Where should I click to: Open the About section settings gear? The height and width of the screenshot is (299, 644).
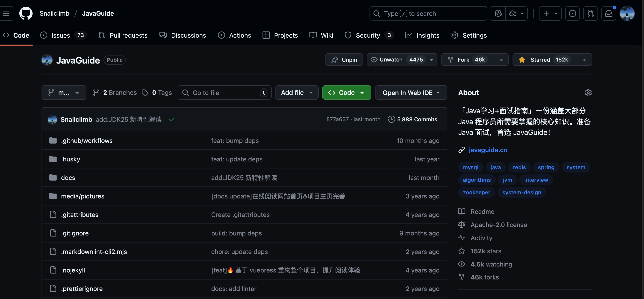(x=588, y=93)
